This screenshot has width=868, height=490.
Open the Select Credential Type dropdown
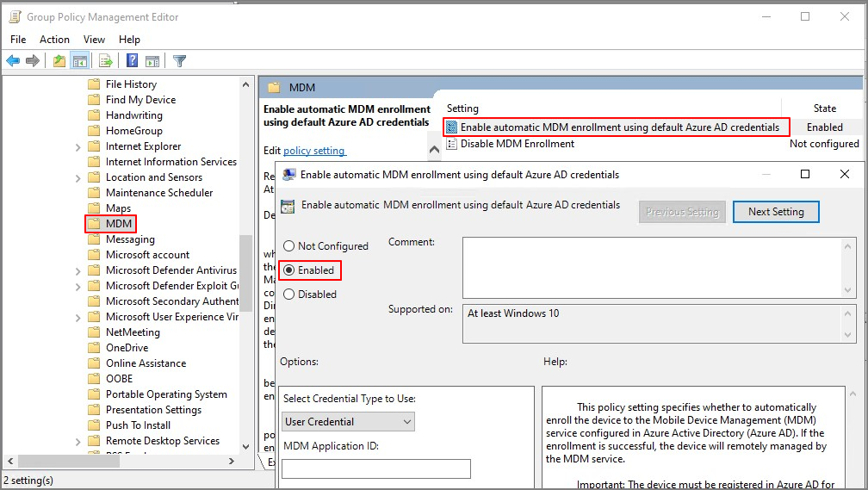click(x=348, y=422)
